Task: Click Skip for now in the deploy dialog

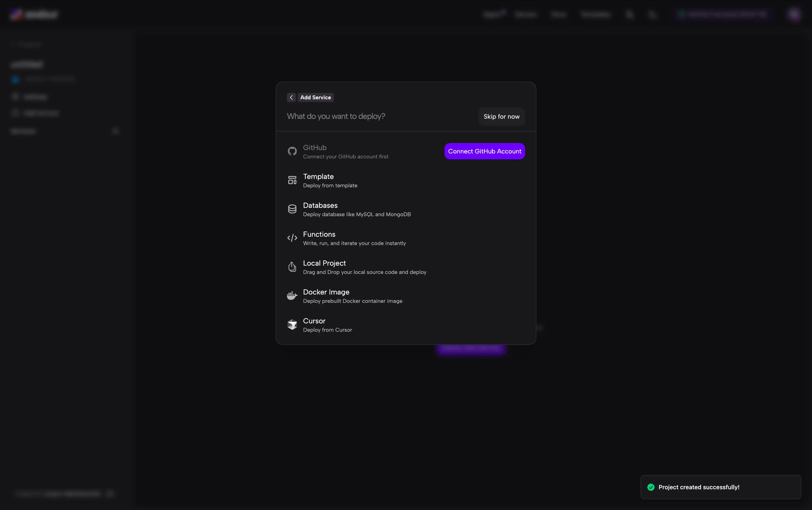Action: tap(501, 116)
